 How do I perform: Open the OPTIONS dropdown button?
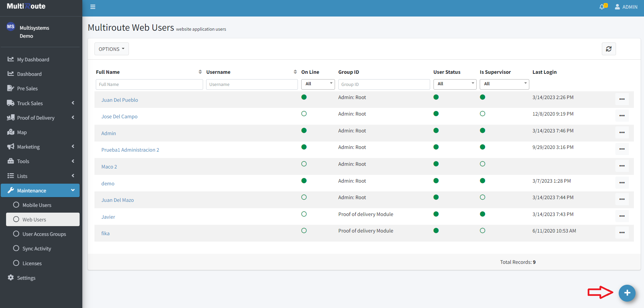111,49
